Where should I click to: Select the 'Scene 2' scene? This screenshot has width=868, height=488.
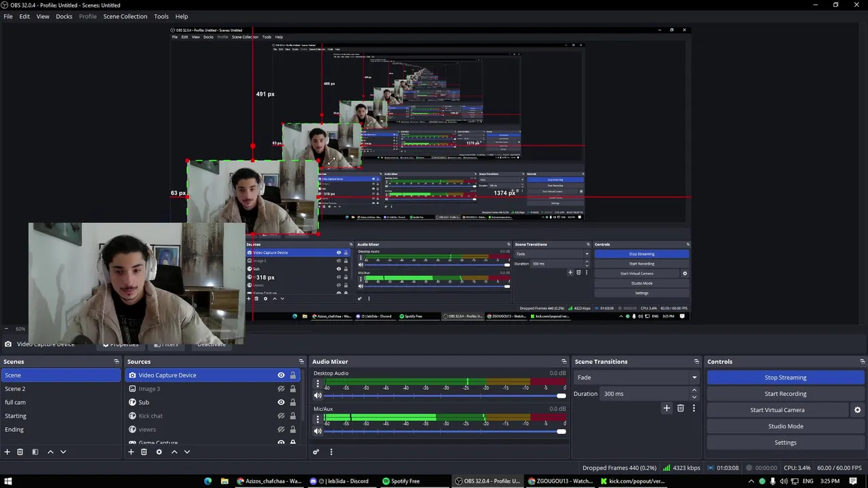point(60,389)
